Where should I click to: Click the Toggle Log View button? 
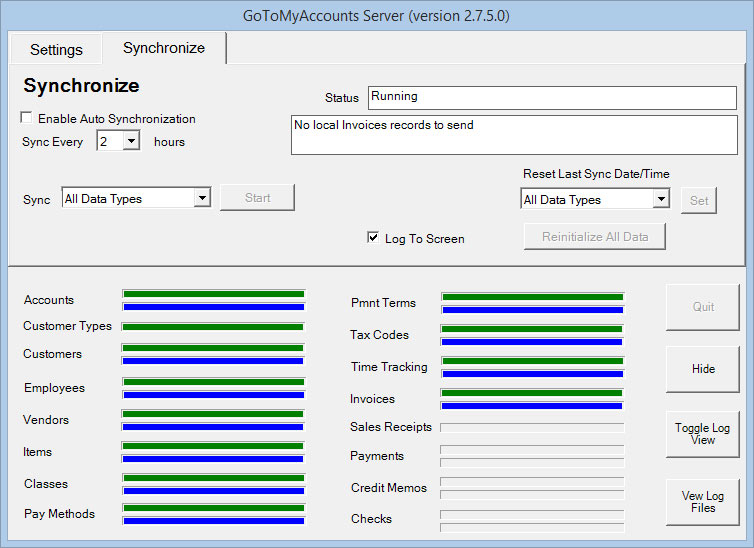(703, 434)
